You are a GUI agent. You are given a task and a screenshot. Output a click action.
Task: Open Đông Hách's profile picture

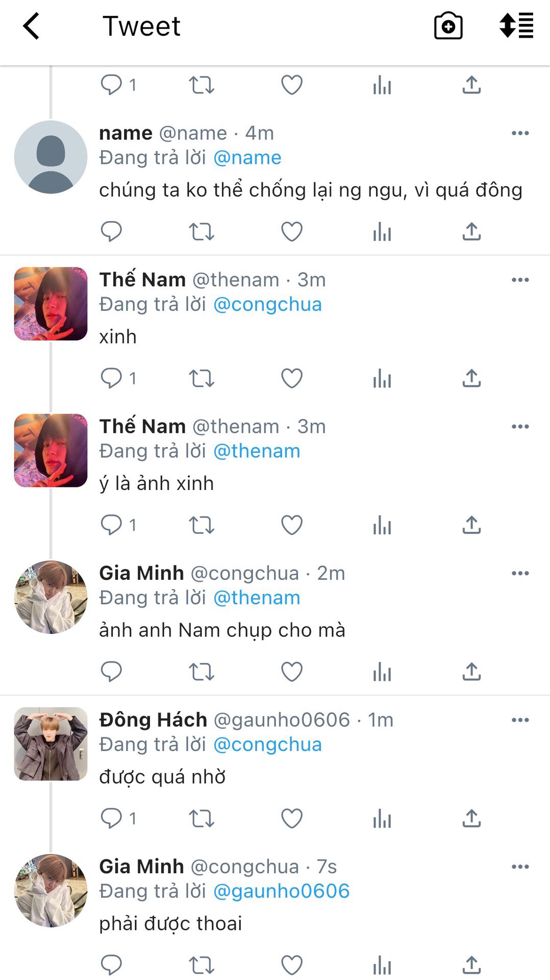pyautogui.click(x=51, y=744)
